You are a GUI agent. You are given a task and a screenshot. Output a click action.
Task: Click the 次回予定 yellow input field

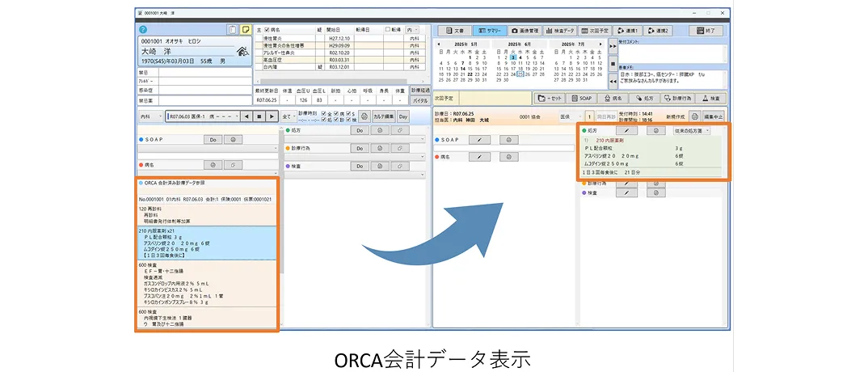coord(493,98)
